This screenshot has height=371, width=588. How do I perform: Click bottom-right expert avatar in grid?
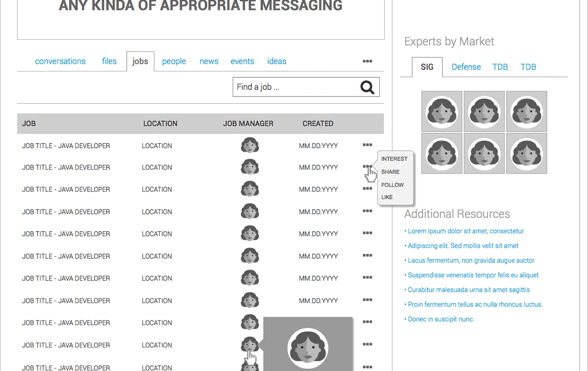[x=526, y=153]
